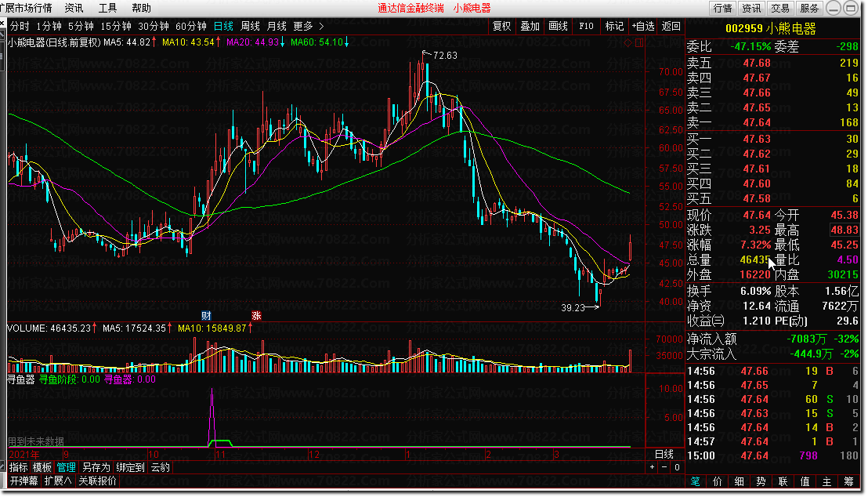Click the 净流入额 value -7083万
868x497 pixels.
(x=807, y=339)
